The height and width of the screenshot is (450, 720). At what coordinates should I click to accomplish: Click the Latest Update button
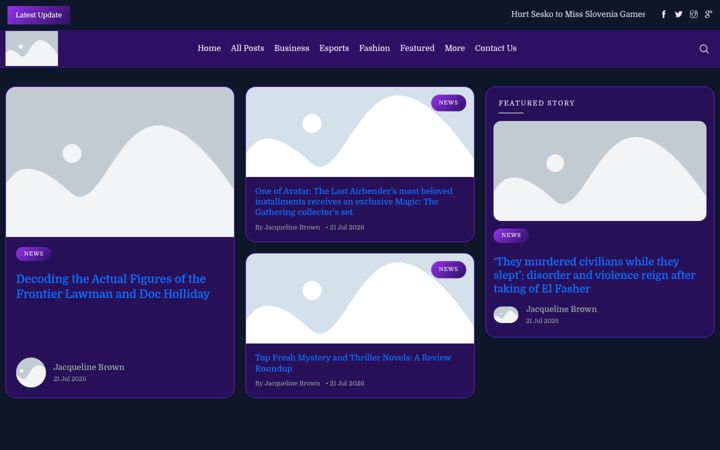[x=39, y=15]
